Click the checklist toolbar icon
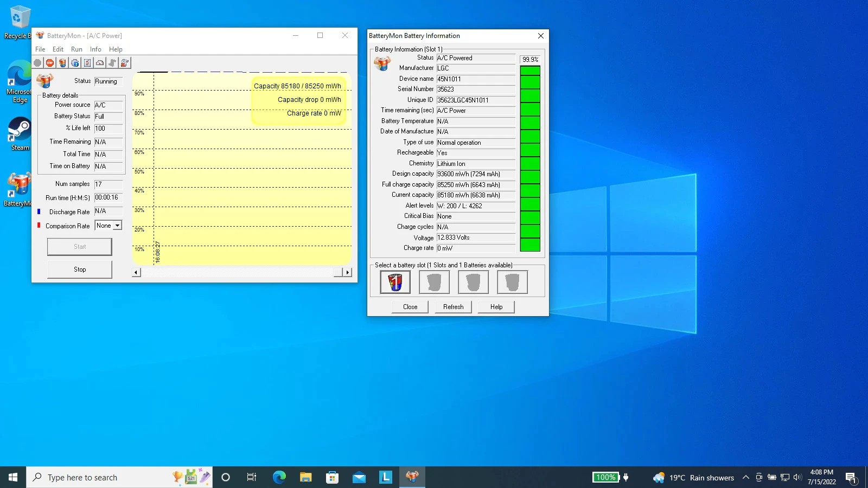The width and height of the screenshot is (868, 488). click(87, 63)
